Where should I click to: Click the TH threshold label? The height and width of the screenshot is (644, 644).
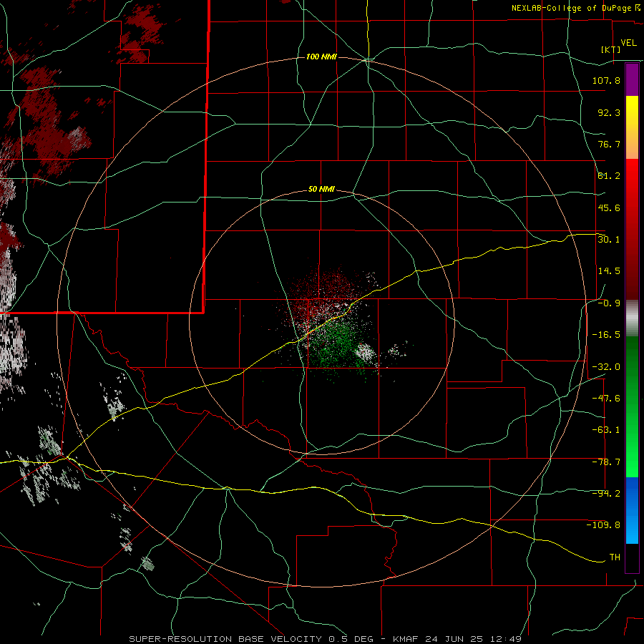click(615, 557)
